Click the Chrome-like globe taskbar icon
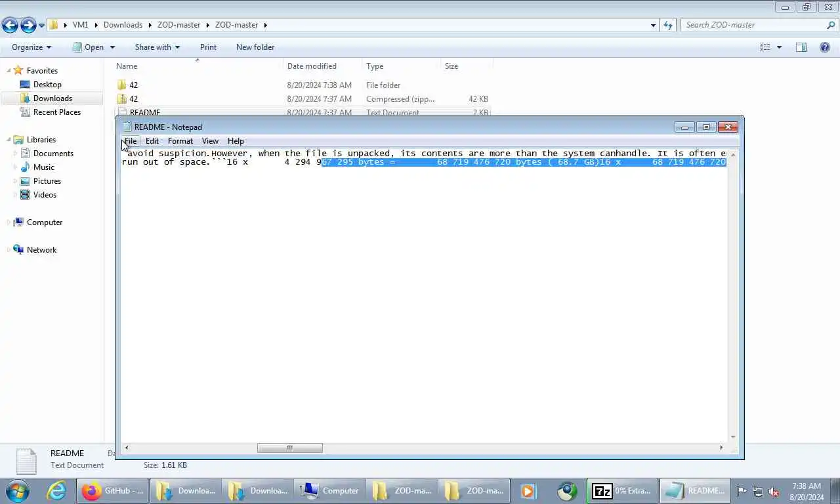The image size is (840, 504). [x=566, y=491]
